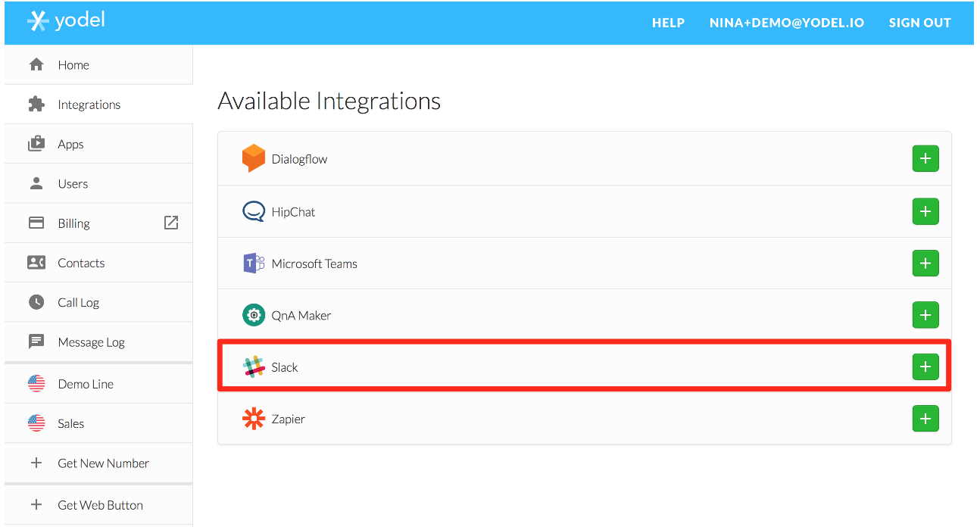Open Message Log sidebar item
This screenshot has width=980, height=527.
coord(98,341)
